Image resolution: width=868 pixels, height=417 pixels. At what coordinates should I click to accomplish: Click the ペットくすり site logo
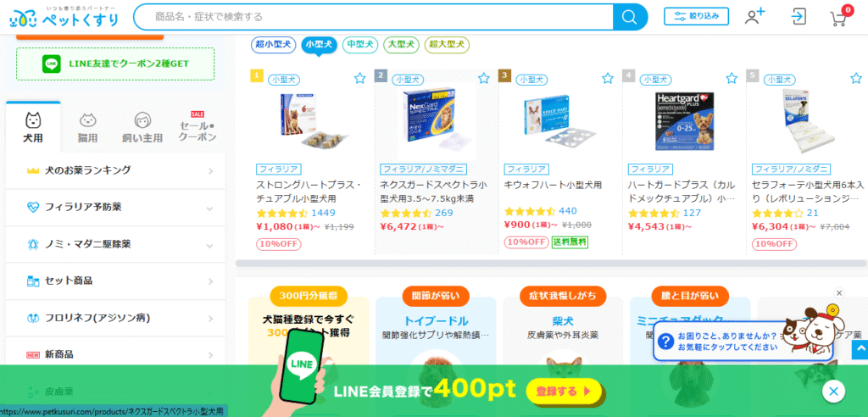[64, 17]
